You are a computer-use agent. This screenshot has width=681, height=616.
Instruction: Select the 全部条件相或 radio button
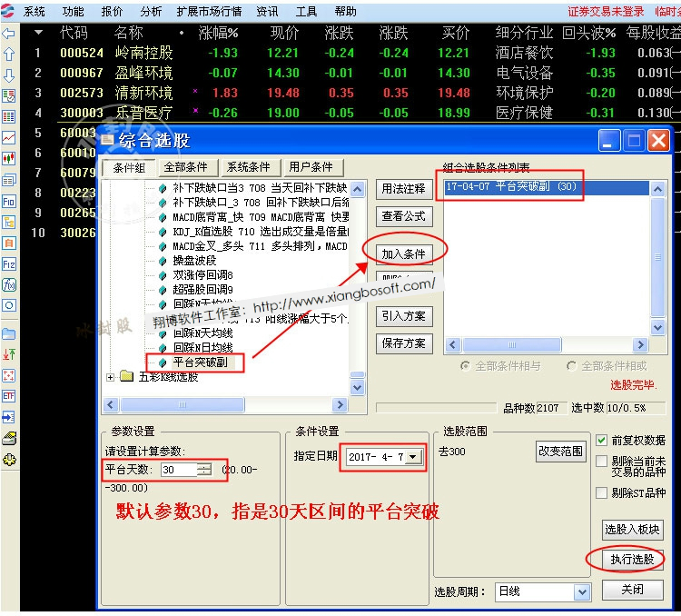571,366
